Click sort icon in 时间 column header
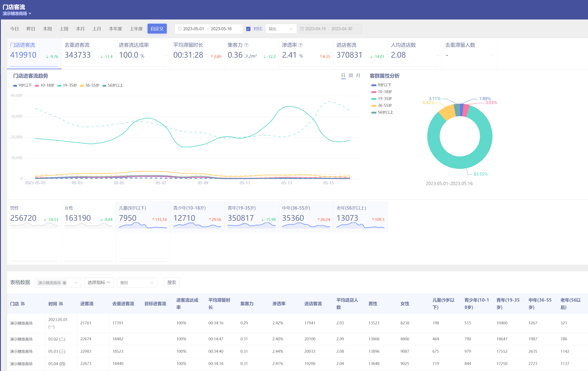Viewport: 588px width, 371px height. tap(61, 304)
